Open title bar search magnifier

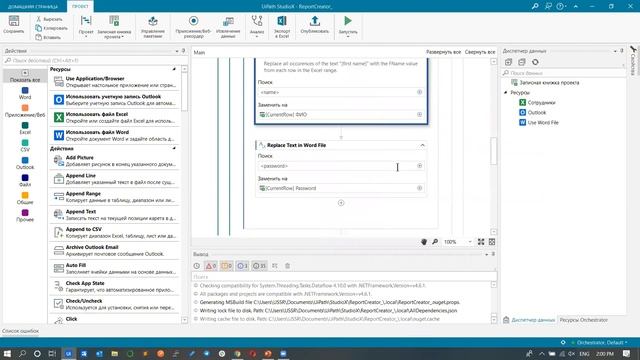click(535, 6)
